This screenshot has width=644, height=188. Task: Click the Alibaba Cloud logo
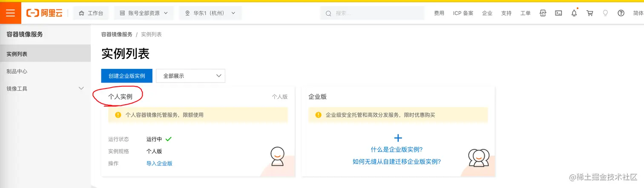coord(45,13)
